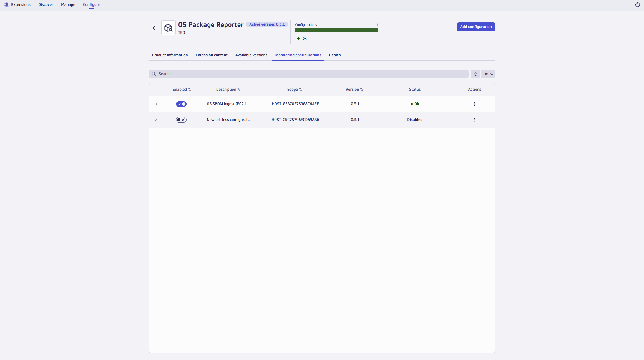
Task: Open the help icon in top right corner
Action: coord(638,5)
